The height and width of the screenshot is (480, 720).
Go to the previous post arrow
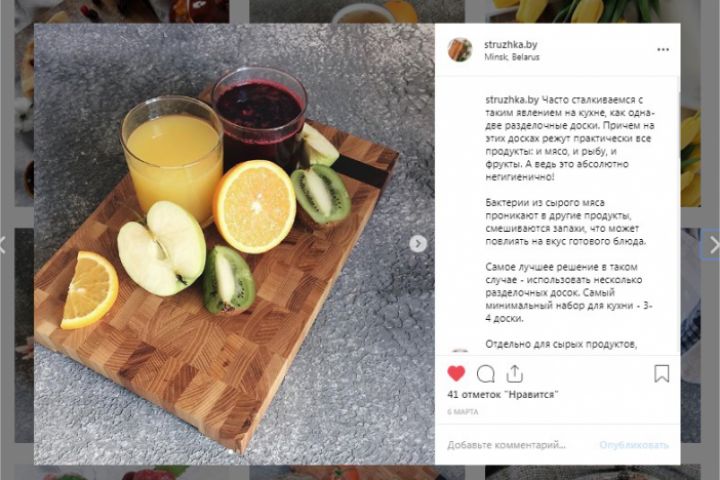point(2,244)
